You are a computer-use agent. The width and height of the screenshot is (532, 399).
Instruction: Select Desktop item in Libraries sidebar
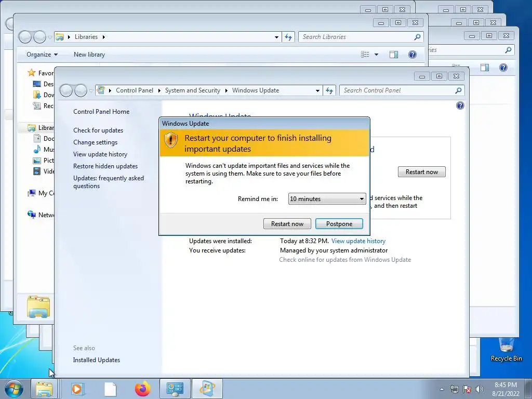[44, 84]
